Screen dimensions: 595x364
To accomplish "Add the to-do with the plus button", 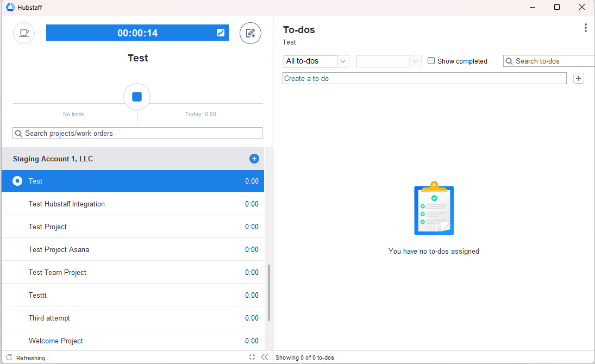I will coord(579,78).
